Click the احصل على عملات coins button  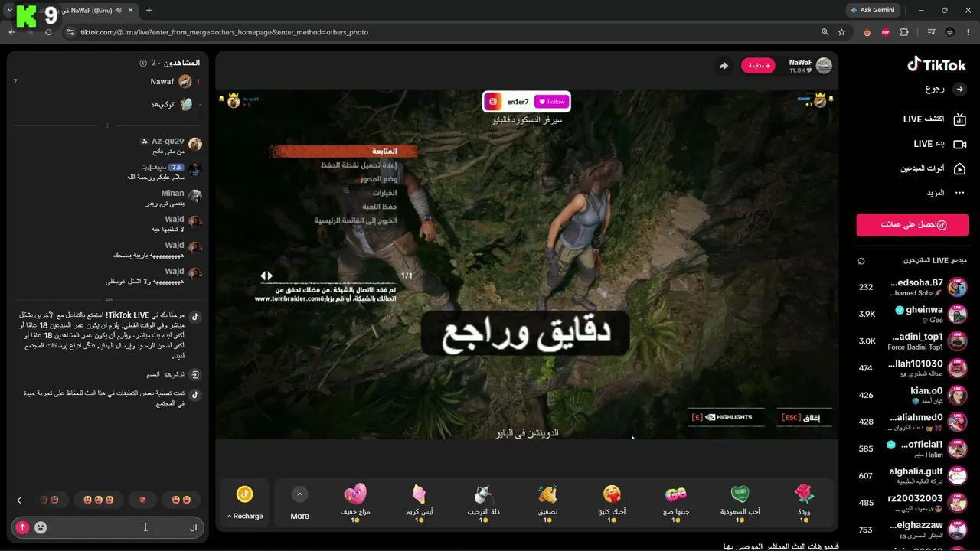[x=912, y=225]
